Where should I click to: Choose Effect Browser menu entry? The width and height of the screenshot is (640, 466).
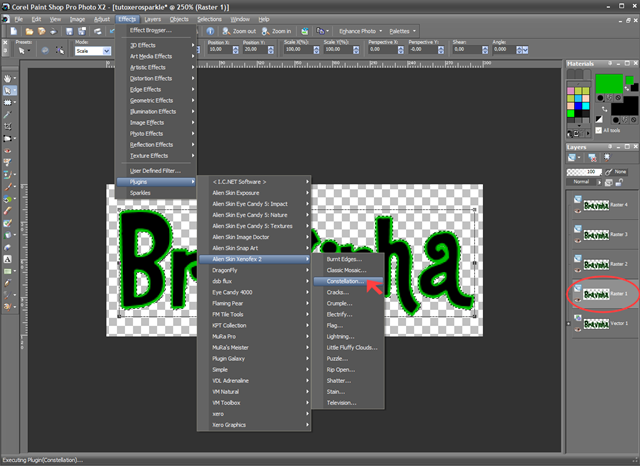pyautogui.click(x=151, y=30)
